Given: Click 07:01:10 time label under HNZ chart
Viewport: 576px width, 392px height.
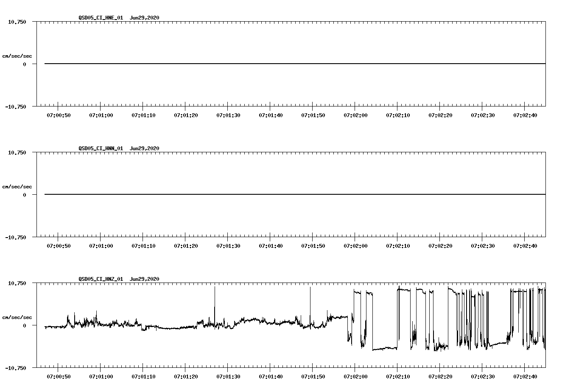Looking at the screenshot, I should coord(143,377).
